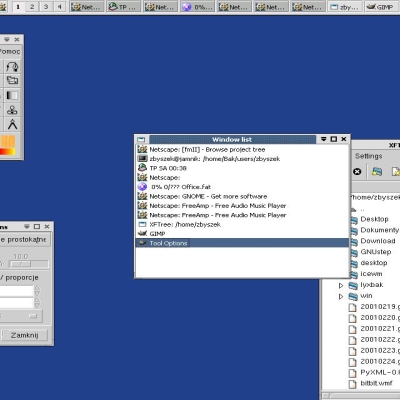400x400 pixels.
Task: Select file '20010219.g' in XFTree
Action: (x=380, y=306)
